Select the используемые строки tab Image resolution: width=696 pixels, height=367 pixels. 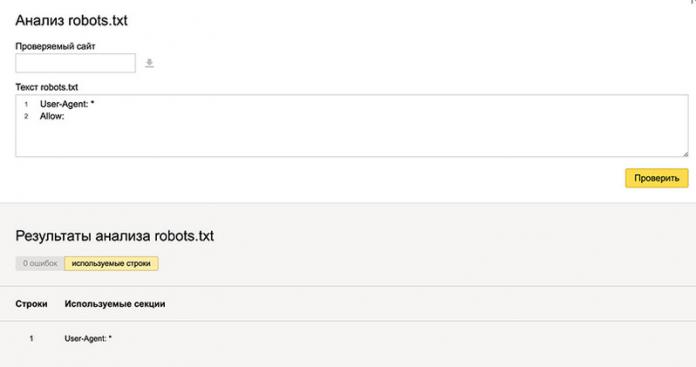111,263
